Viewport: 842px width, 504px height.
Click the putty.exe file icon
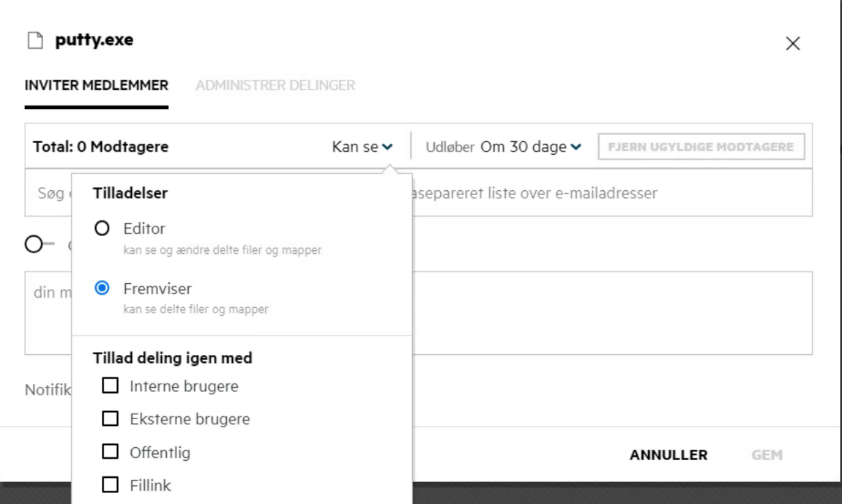coord(36,40)
